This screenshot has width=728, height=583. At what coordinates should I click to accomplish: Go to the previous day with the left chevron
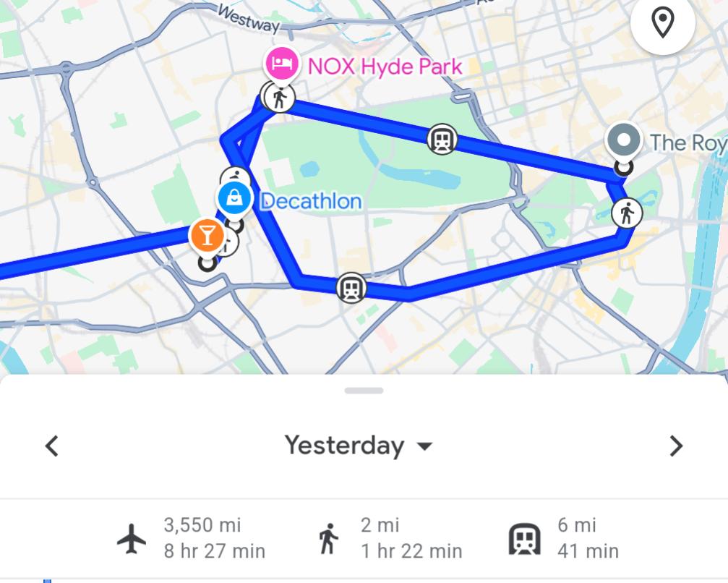(x=51, y=446)
